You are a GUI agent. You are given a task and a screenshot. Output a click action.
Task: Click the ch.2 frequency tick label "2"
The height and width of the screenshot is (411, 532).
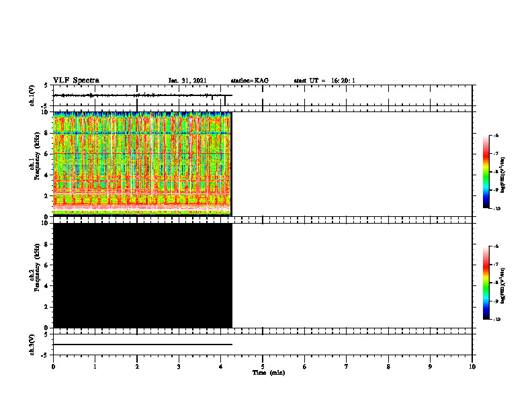(x=47, y=307)
